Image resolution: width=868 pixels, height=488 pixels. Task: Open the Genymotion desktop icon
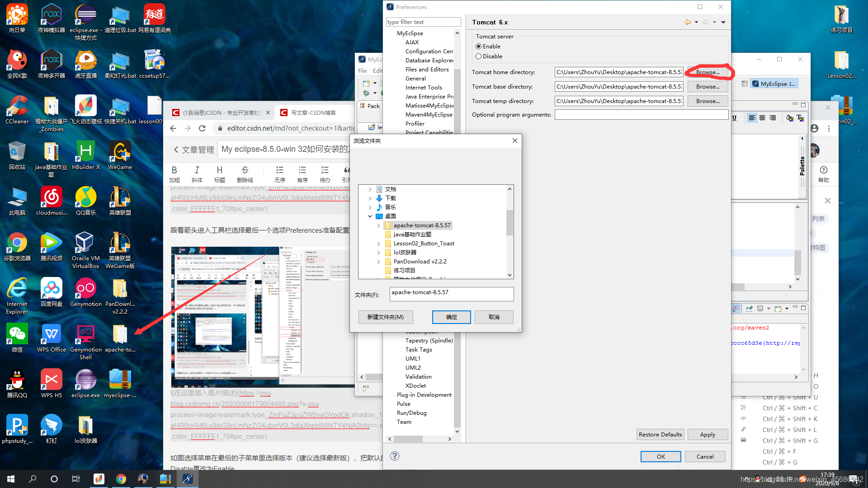(85, 292)
